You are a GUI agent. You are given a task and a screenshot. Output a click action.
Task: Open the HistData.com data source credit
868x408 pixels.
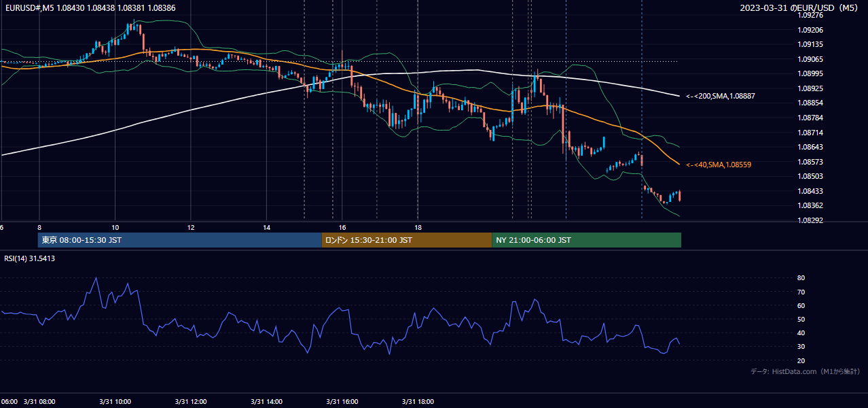(806, 371)
